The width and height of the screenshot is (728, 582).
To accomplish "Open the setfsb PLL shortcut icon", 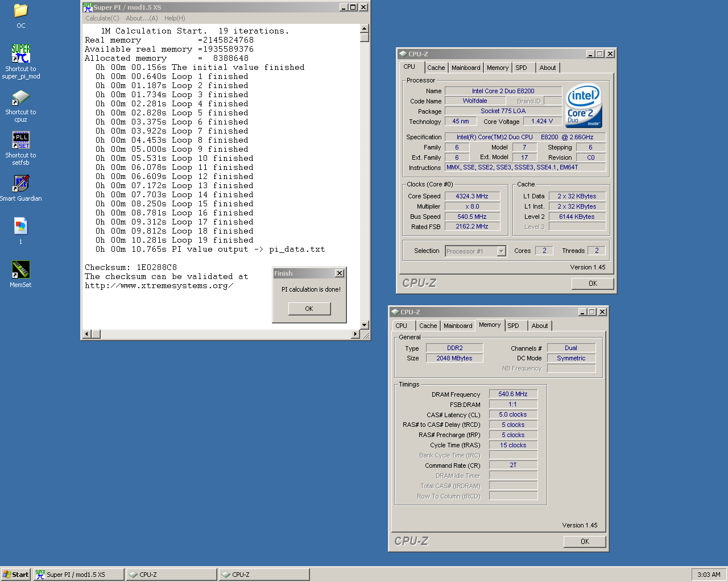I will [x=20, y=140].
